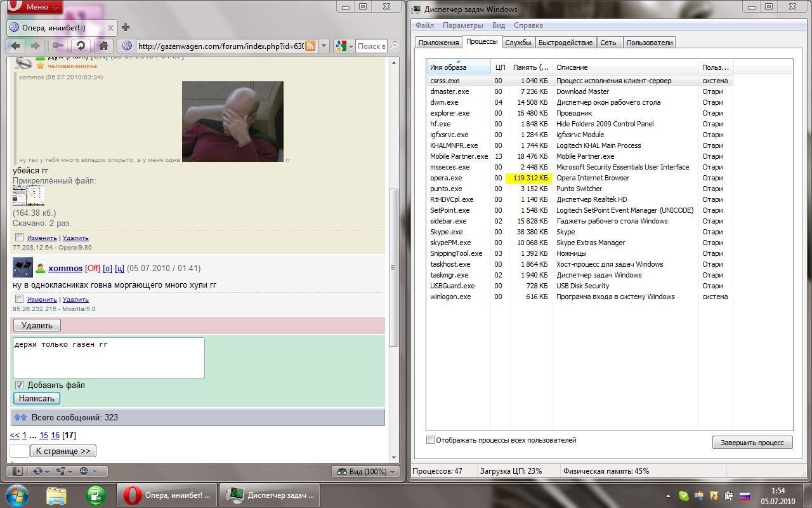
Task: Click the green checkmark tray icon
Action: pyautogui.click(x=683, y=496)
